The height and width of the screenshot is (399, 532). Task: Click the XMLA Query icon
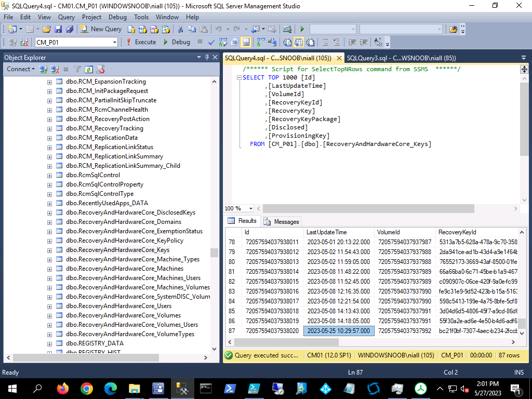coord(166,29)
